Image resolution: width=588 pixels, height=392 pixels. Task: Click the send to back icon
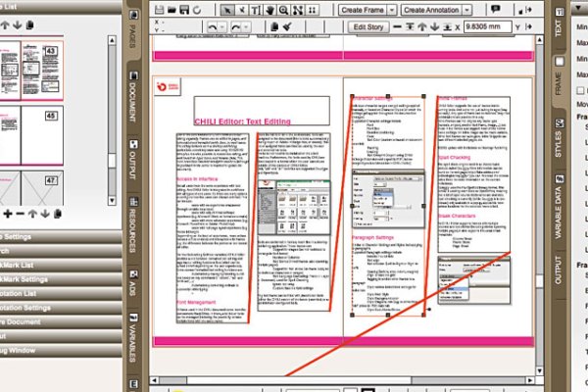pyautogui.click(x=447, y=27)
